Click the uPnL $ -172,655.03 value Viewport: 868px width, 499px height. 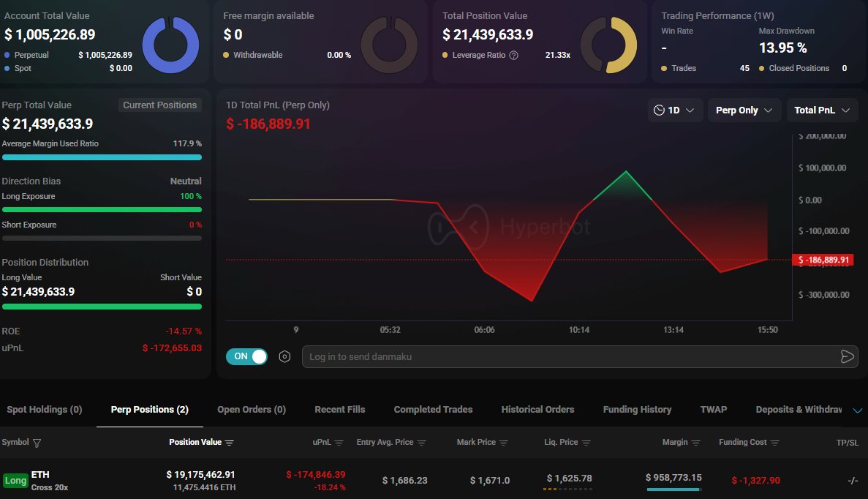(172, 348)
